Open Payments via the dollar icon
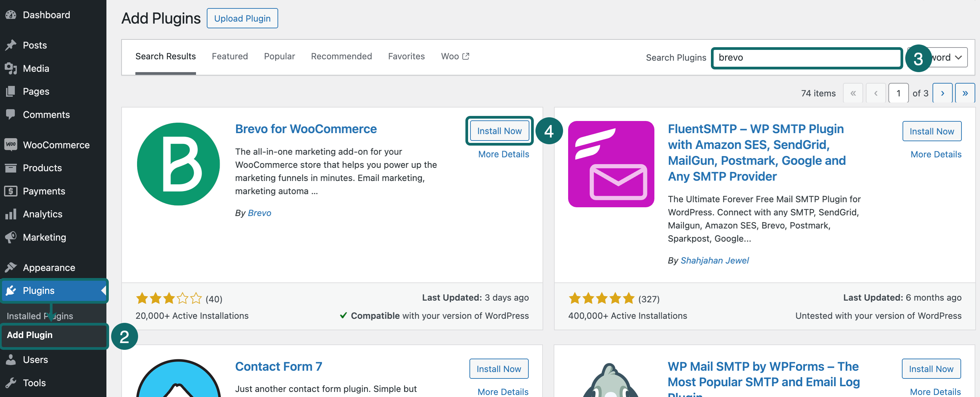The width and height of the screenshot is (980, 397). pyautogui.click(x=11, y=191)
